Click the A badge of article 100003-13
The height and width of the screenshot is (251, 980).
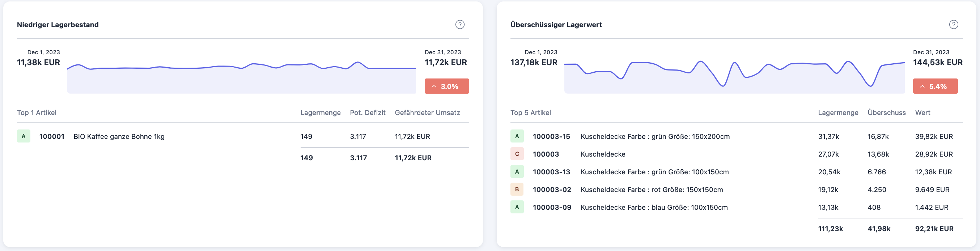(517, 172)
